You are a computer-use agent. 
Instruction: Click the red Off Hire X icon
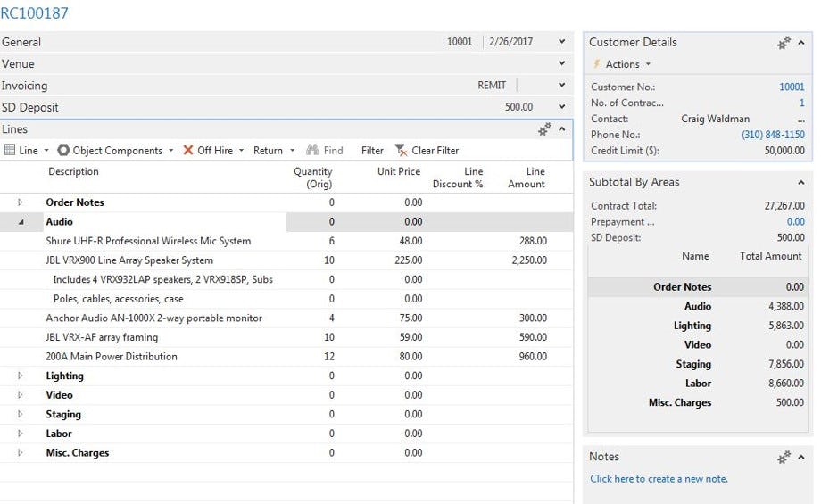(x=188, y=150)
